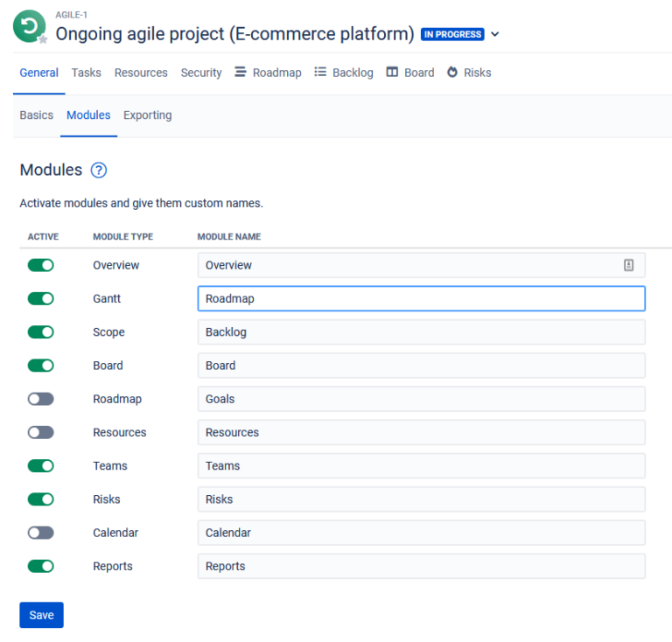Click the 'Gantt' module type label
The width and height of the screenshot is (672, 642).
tap(107, 298)
